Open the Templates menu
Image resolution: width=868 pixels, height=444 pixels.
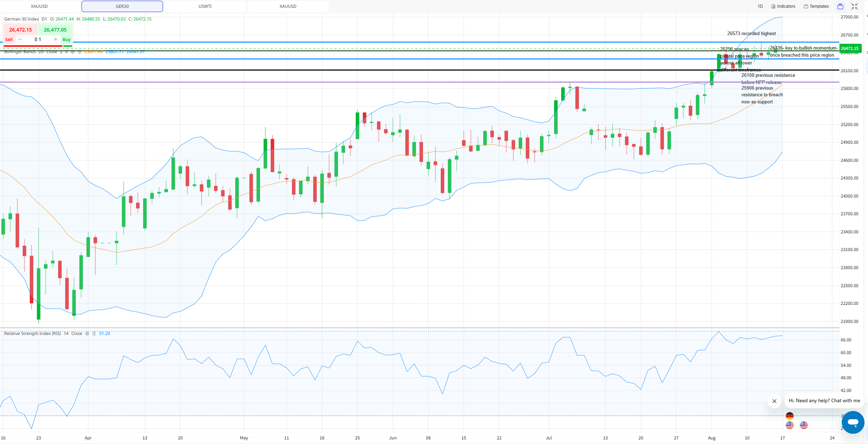pyautogui.click(x=816, y=6)
